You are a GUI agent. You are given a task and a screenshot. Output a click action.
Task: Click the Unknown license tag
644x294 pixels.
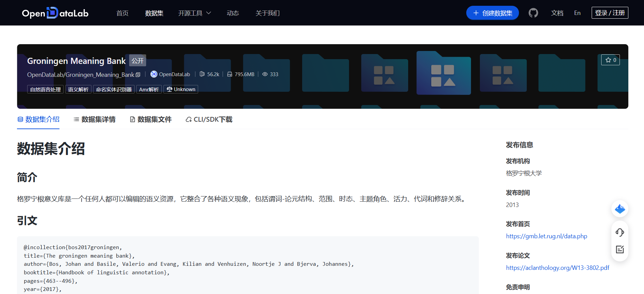click(x=181, y=89)
